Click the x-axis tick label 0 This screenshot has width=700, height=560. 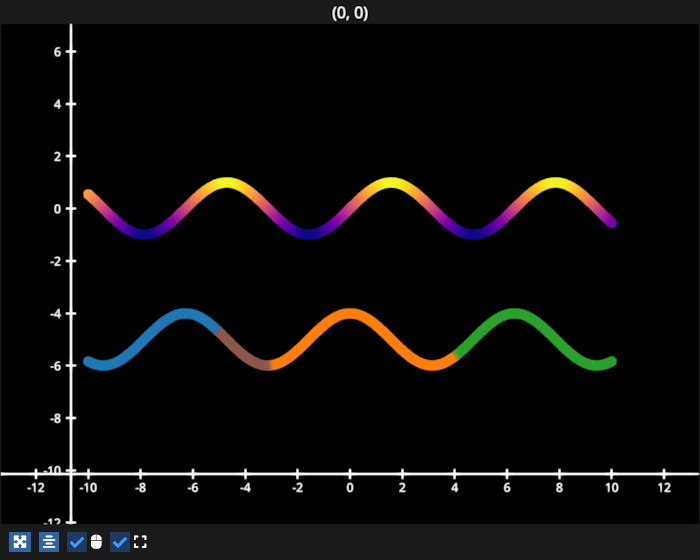[350, 488]
